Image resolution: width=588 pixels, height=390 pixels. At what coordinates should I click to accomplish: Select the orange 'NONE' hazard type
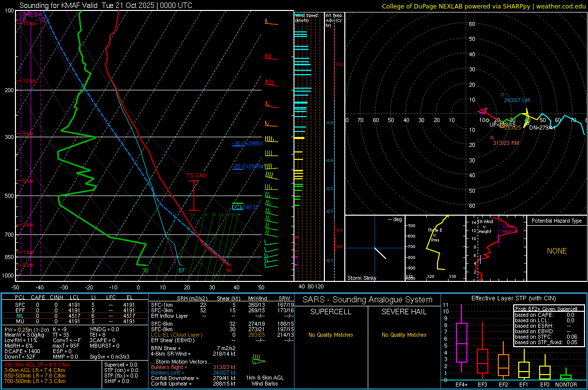coord(557,251)
